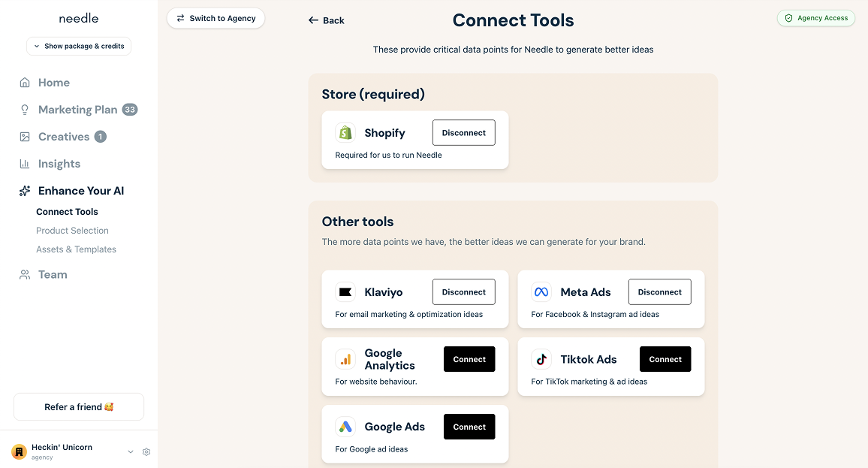
Task: Open the Marketing Plan section
Action: click(x=79, y=110)
